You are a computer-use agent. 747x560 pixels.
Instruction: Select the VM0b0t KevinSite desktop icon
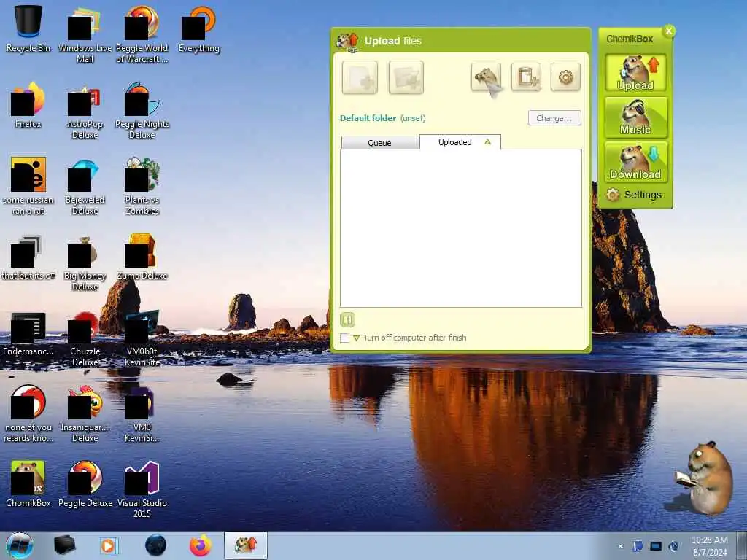(142, 338)
